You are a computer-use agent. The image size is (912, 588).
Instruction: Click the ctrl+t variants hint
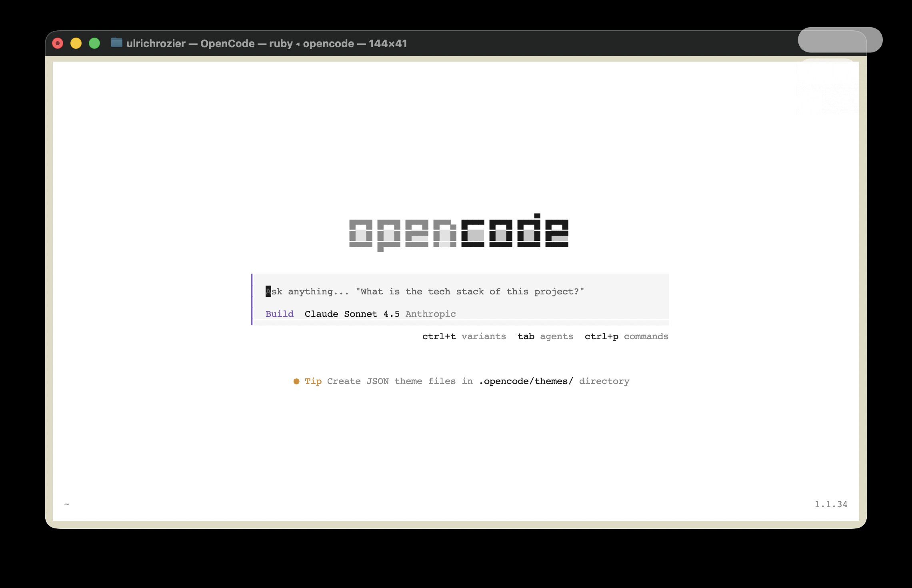click(464, 336)
